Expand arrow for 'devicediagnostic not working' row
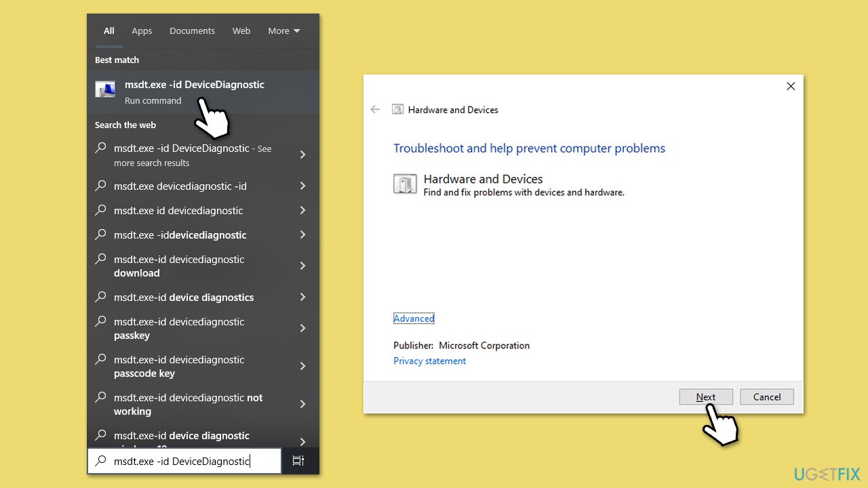Screen dimensions: 868x488 [x=303, y=405]
